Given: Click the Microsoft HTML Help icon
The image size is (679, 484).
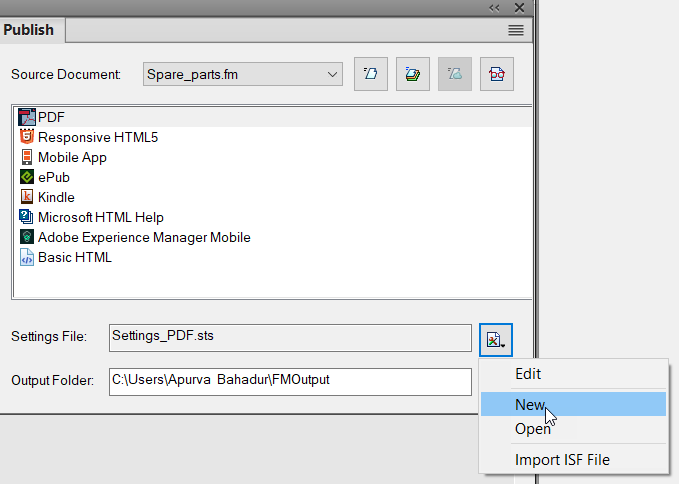Looking at the screenshot, I should (26, 217).
